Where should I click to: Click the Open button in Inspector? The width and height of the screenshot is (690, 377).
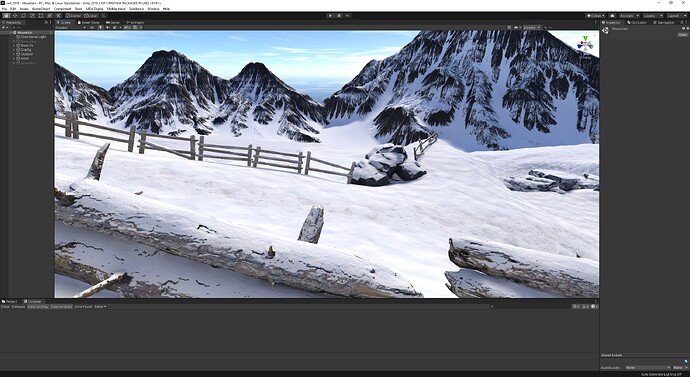tap(683, 34)
